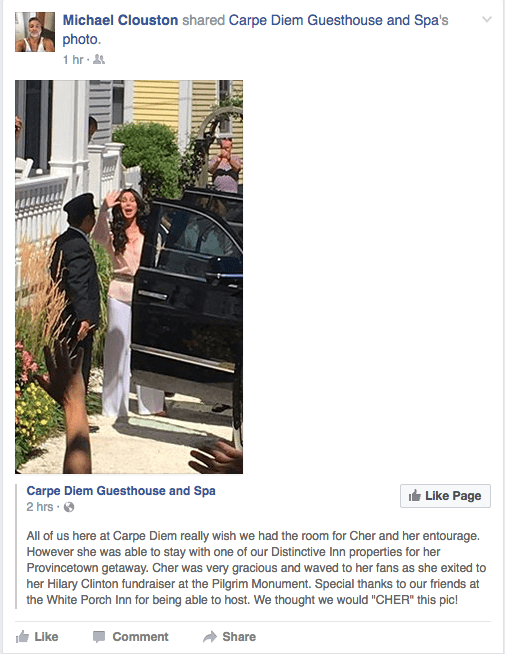Visit Michael Clouston's profile name link
505x654 pixels.
click(121, 20)
